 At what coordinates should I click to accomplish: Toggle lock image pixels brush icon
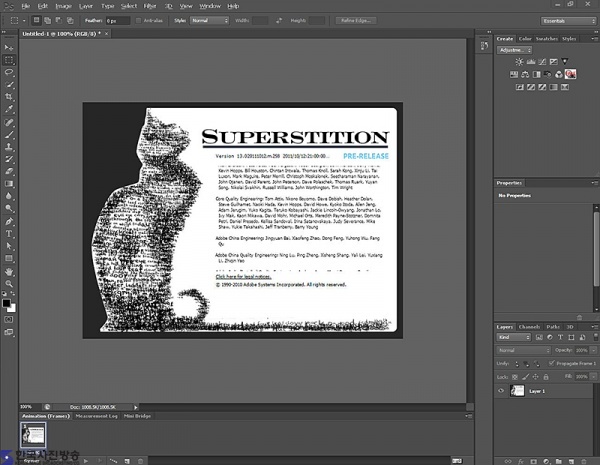[525, 377]
